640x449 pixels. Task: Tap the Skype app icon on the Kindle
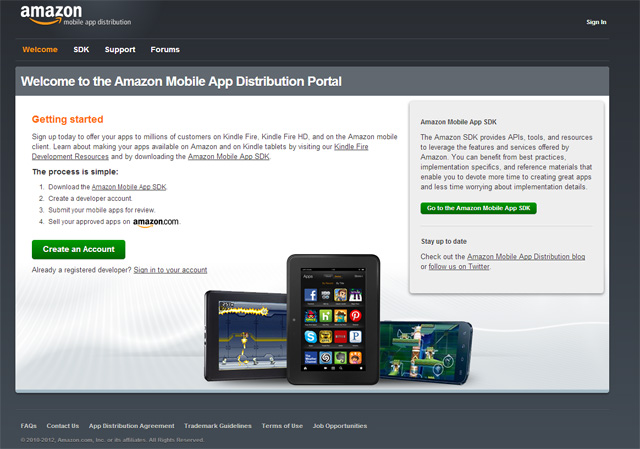311,337
